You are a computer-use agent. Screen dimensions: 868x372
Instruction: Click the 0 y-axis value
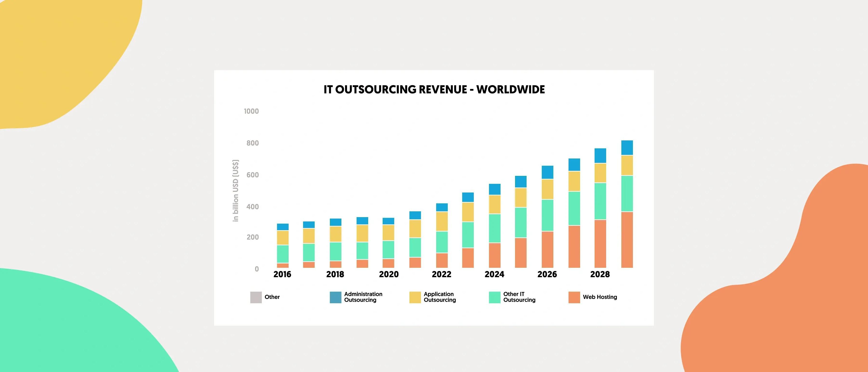click(257, 269)
